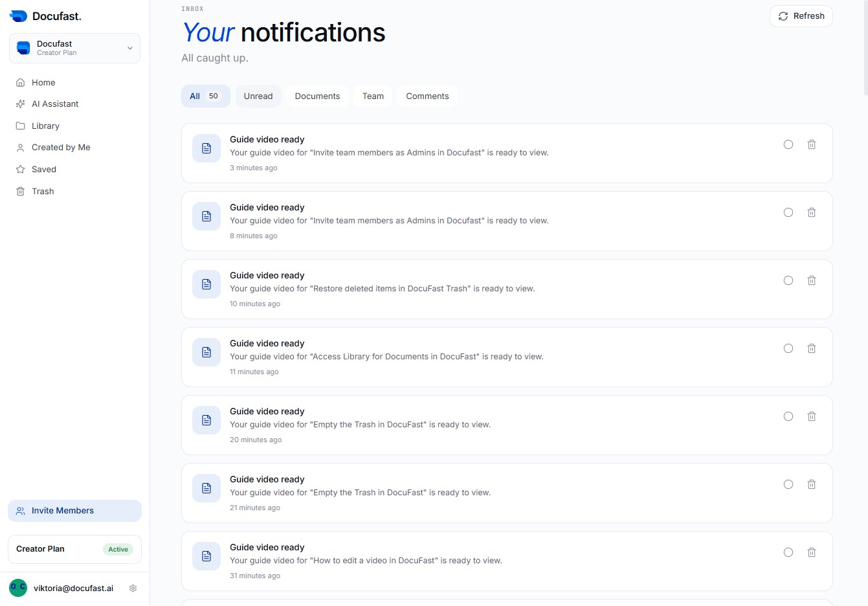Click document icon of the 21 minutes ago notification
868x606 pixels.
206,488
